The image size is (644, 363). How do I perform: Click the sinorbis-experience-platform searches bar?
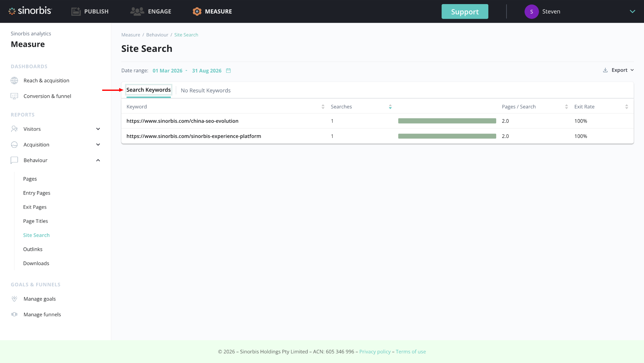click(x=447, y=136)
